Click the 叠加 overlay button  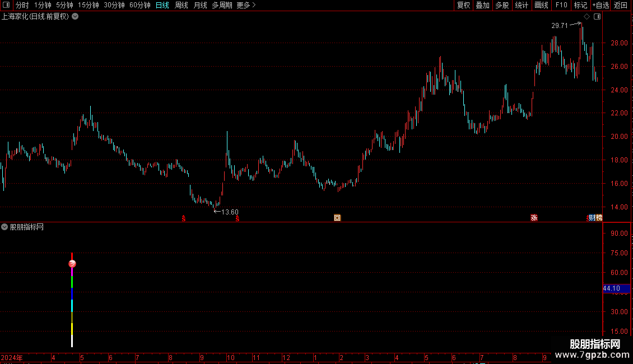(x=482, y=5)
